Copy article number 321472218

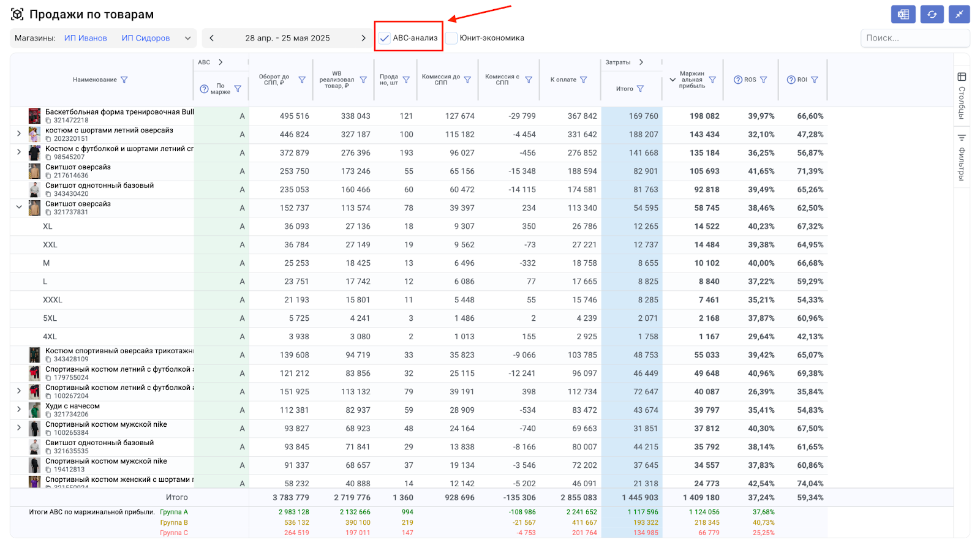49,121
